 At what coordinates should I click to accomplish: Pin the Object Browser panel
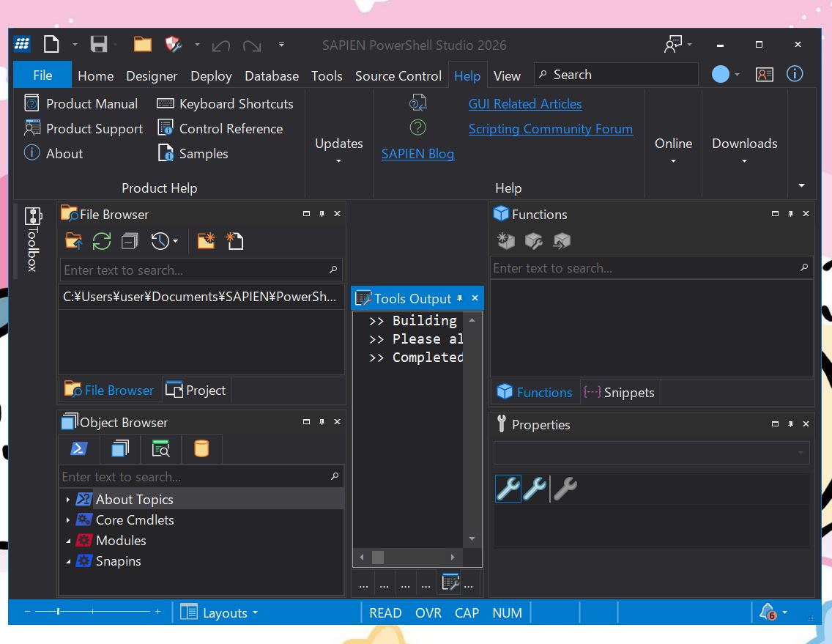(x=322, y=421)
